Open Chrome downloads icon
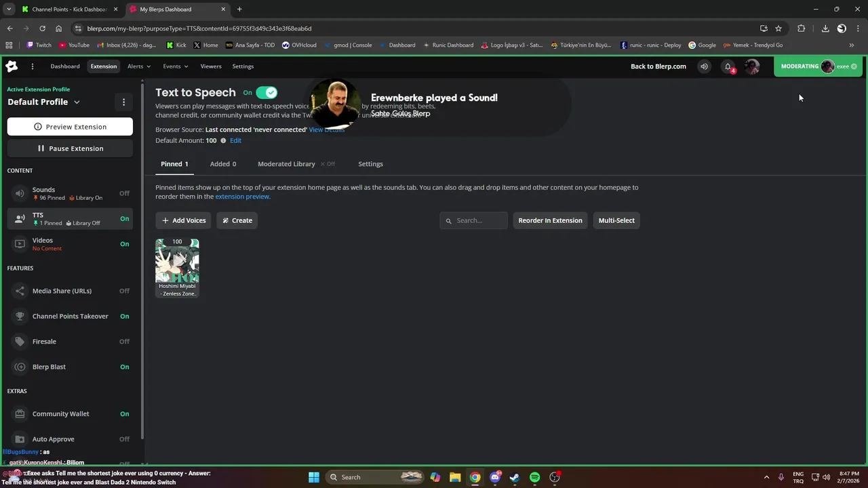 (x=825, y=28)
